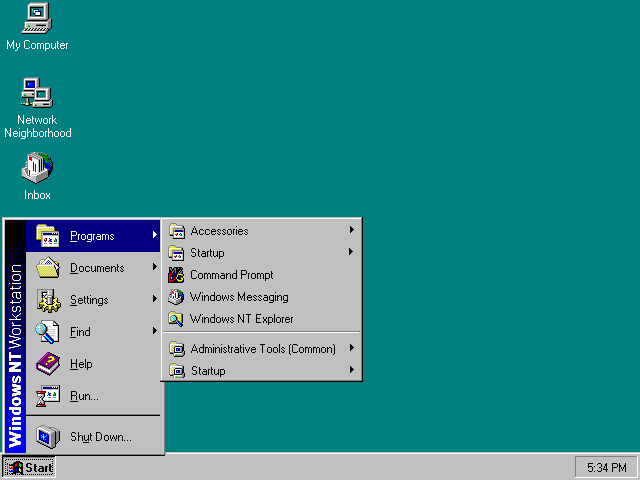Viewport: 640px width, 480px height.
Task: Click the 5:34 PM taskbar clock
Action: pos(607,467)
